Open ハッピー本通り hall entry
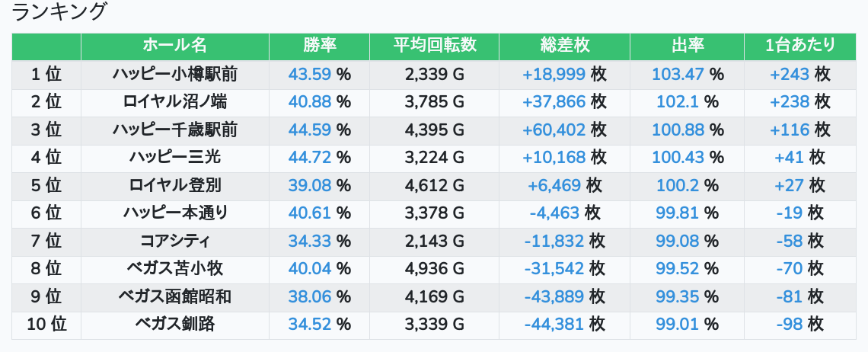Viewport: 868px width, 352px height. coord(175,213)
